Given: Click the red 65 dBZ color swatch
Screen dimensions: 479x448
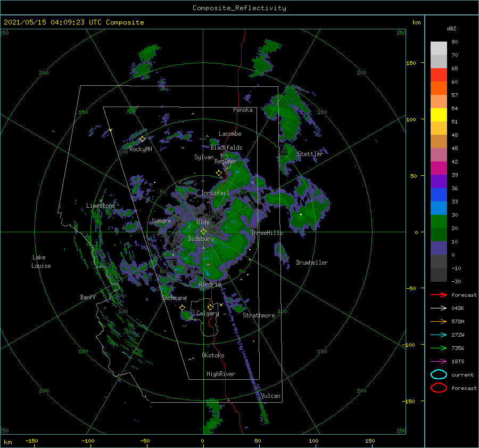Looking at the screenshot, I should 439,75.
